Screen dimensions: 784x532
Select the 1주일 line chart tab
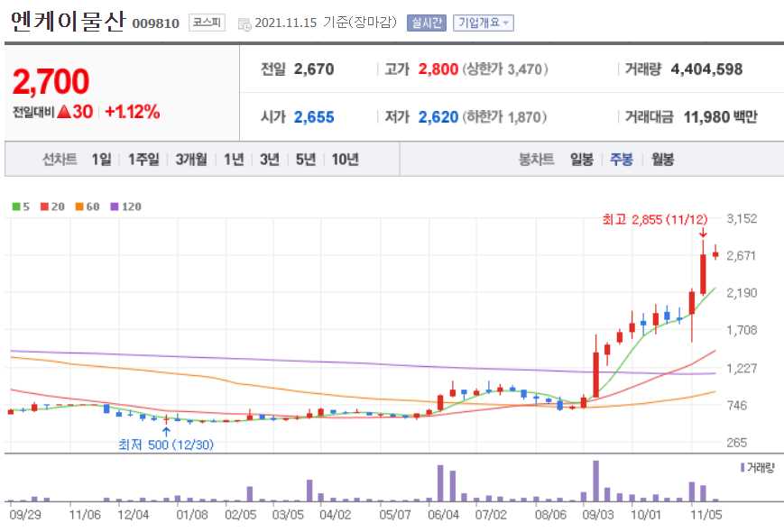click(143, 160)
